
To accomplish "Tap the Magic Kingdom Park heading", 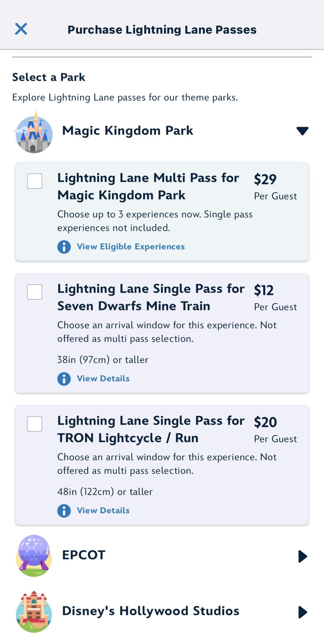I will pos(127,131).
